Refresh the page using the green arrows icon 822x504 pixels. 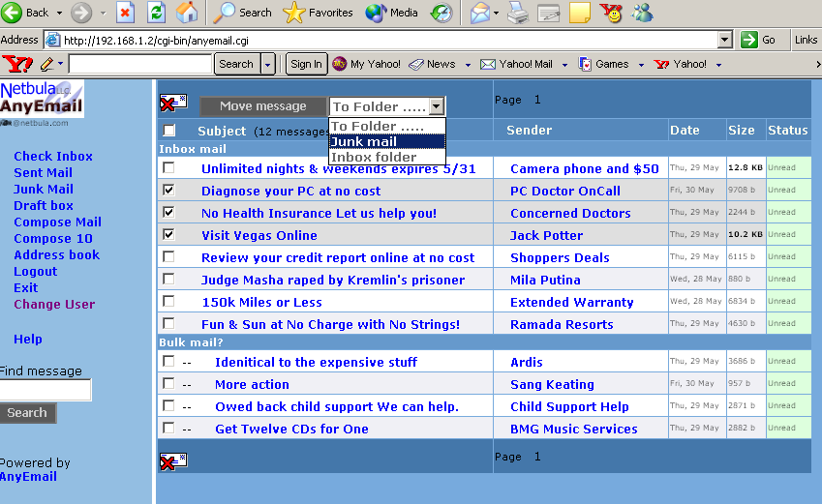(x=156, y=12)
